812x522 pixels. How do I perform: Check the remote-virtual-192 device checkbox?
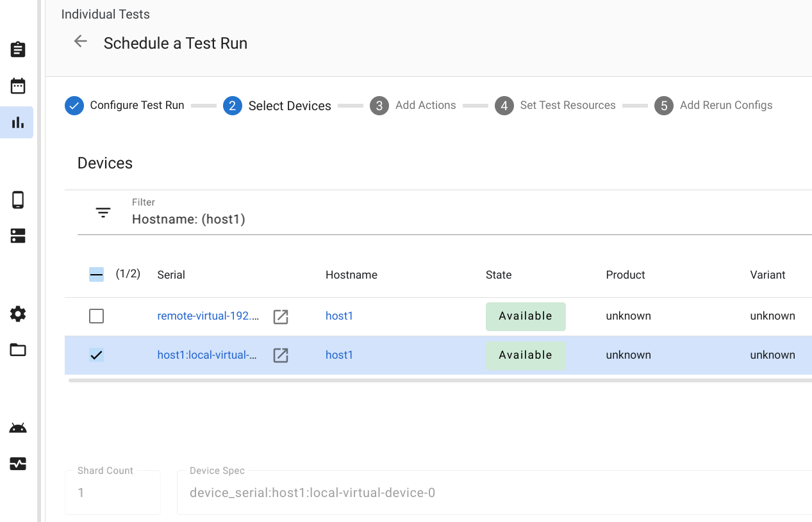click(x=96, y=316)
